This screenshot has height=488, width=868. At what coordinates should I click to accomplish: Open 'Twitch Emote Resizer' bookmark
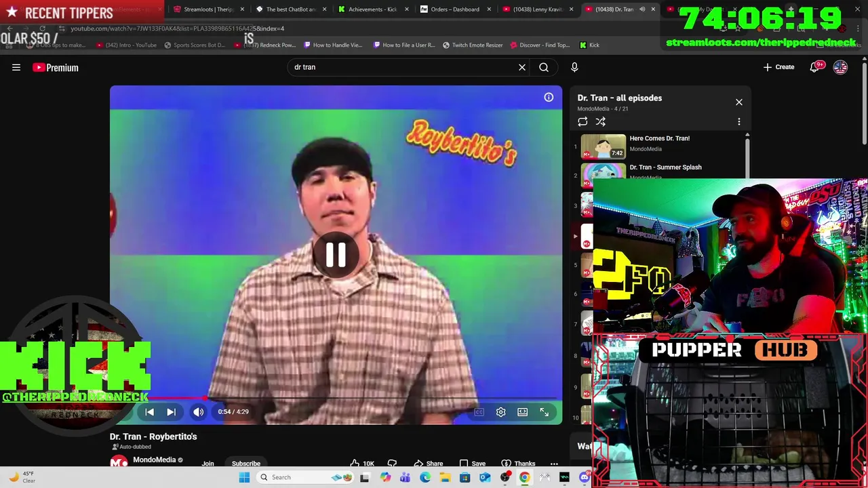click(x=473, y=45)
